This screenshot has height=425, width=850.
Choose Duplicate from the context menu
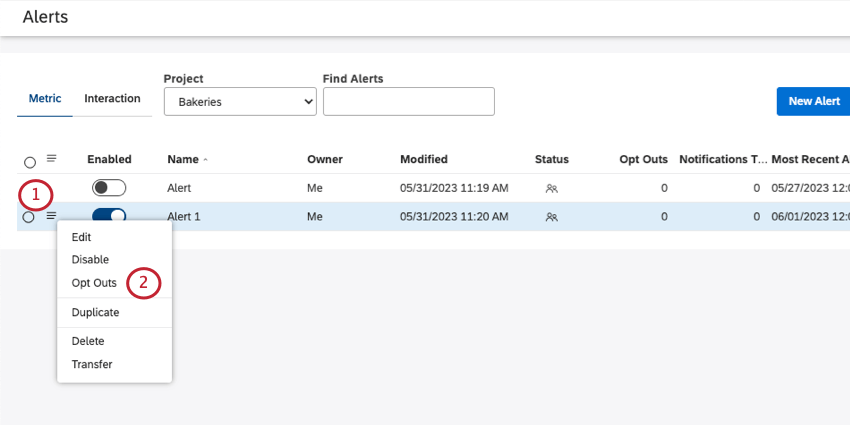tap(95, 312)
